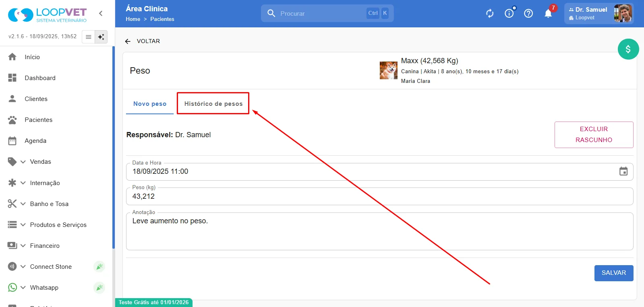Open the help question mark icon
This screenshot has height=307, width=644.
coord(528,13)
